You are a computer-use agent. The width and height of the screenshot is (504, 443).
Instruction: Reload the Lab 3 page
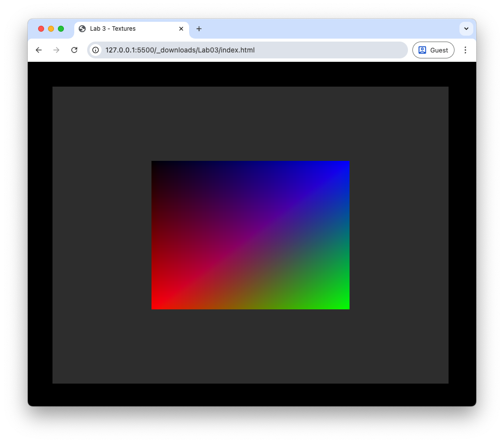point(74,50)
